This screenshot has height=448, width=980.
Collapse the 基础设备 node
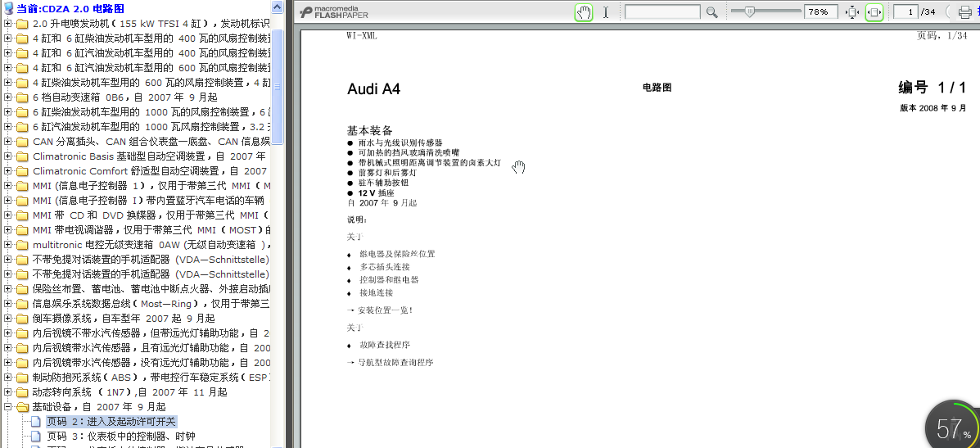[7, 407]
